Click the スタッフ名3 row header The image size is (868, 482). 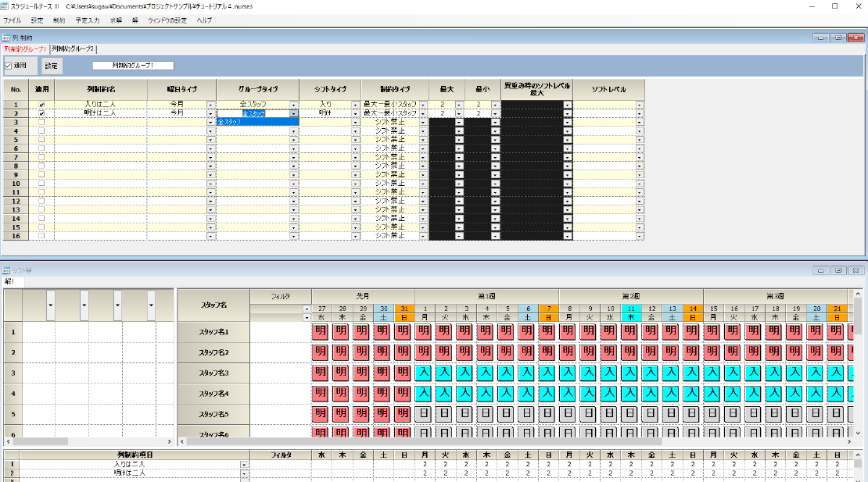(x=213, y=373)
